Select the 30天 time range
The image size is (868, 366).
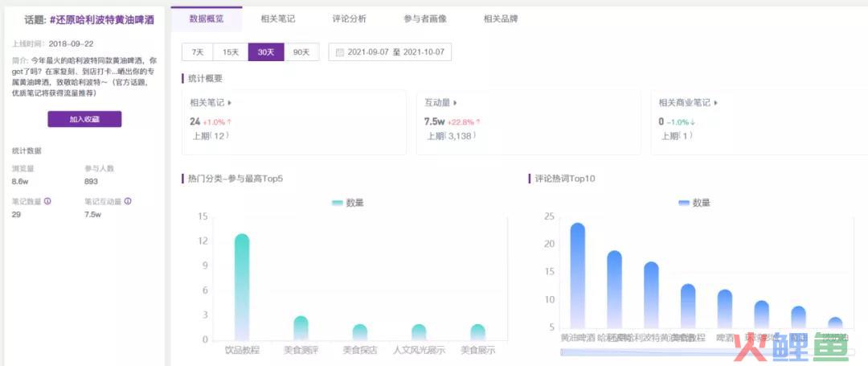(x=266, y=52)
